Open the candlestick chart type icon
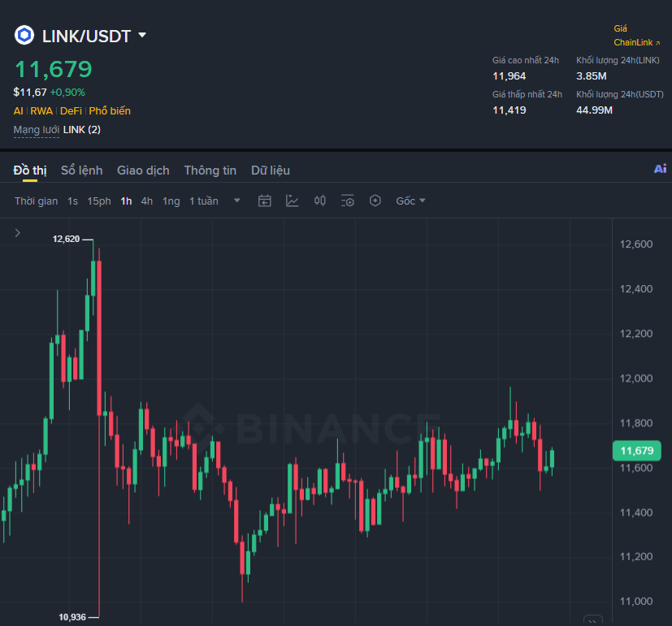The image size is (672, 626). 319,201
